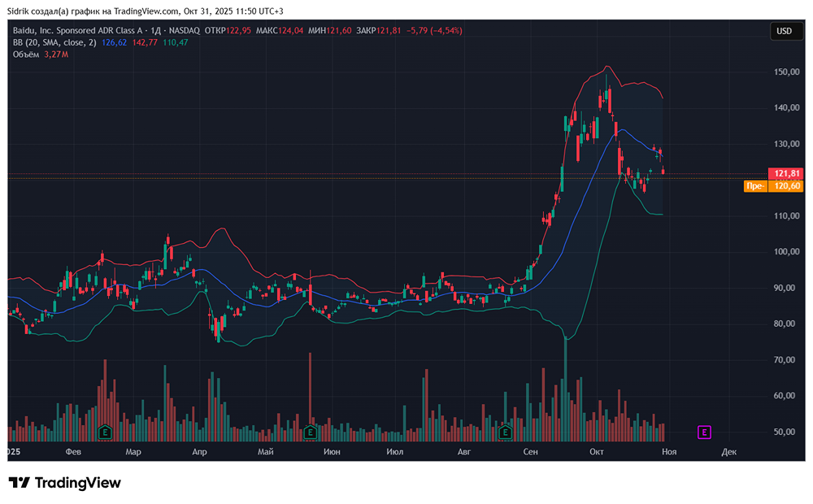Click the TradingView logo at the bottom
The width and height of the screenshot is (813, 504).
pos(65,483)
